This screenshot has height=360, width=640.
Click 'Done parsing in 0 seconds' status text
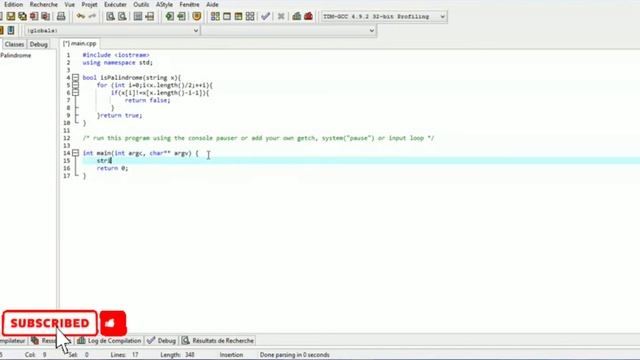(x=294, y=355)
